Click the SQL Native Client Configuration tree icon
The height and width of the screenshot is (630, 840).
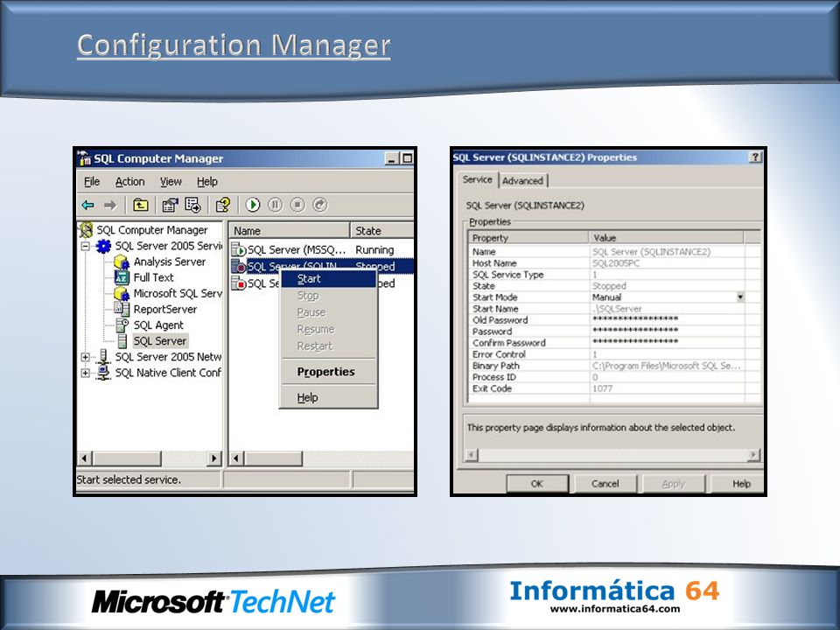click(103, 373)
